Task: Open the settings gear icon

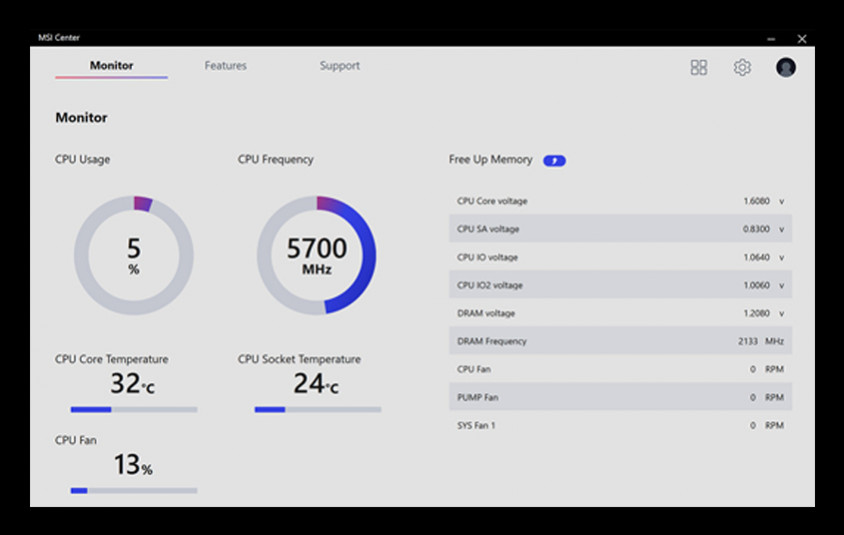Action: (742, 67)
